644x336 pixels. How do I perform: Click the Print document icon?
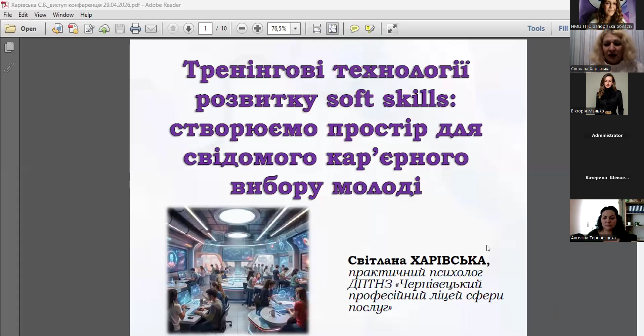[135, 29]
